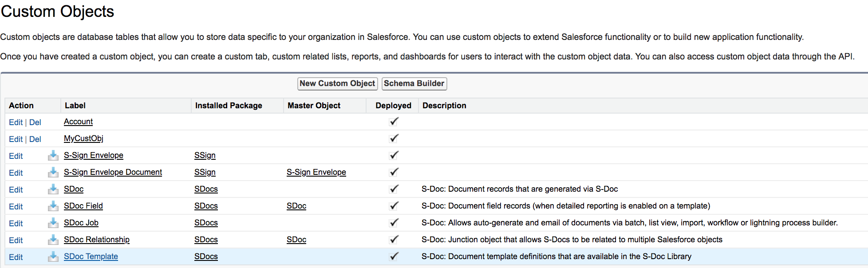Click the Action column header
This screenshot has height=268, width=868.
21,106
